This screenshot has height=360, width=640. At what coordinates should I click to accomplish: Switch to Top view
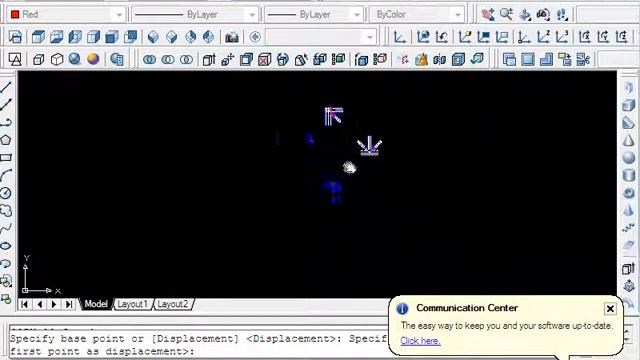tap(38, 37)
